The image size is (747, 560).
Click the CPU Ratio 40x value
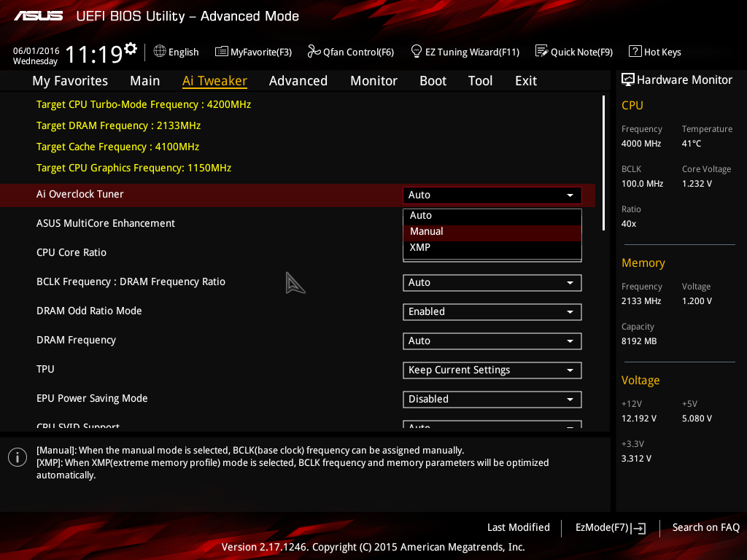point(628,223)
